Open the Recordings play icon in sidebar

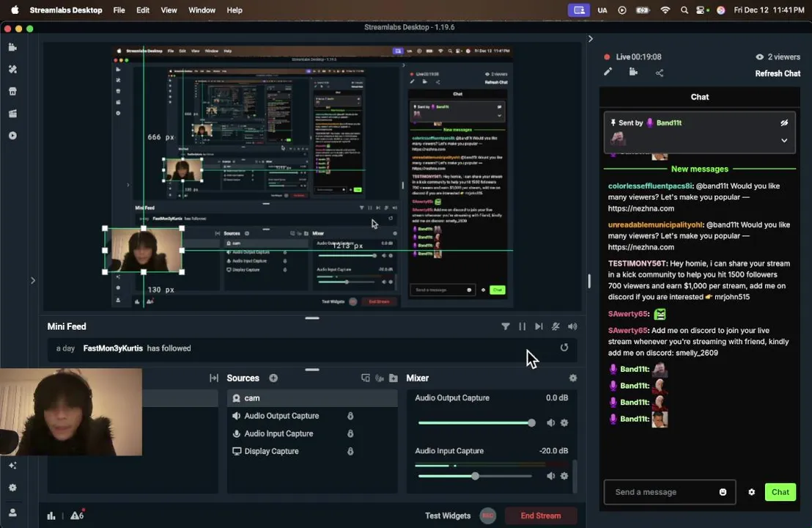tap(13, 136)
